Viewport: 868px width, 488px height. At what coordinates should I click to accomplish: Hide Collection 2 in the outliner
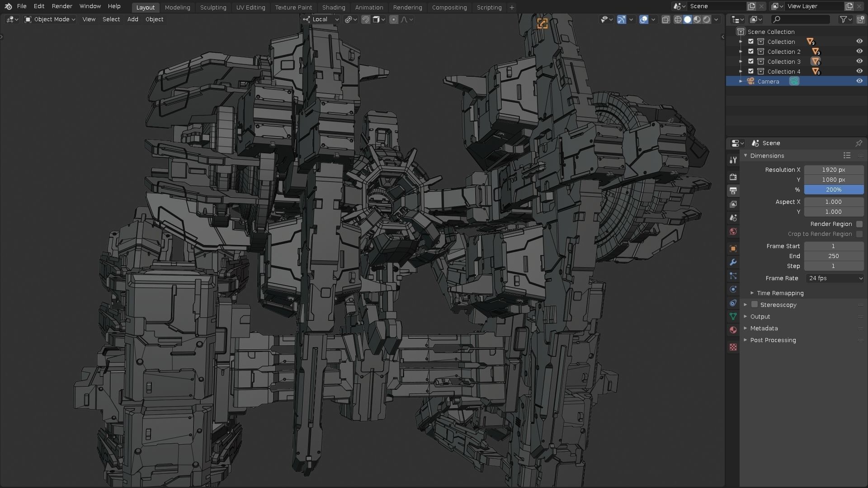coord(859,51)
